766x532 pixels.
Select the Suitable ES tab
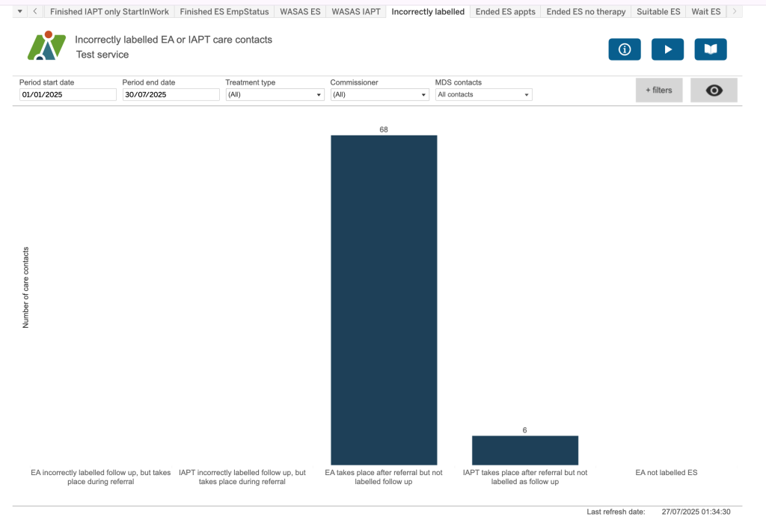(658, 12)
